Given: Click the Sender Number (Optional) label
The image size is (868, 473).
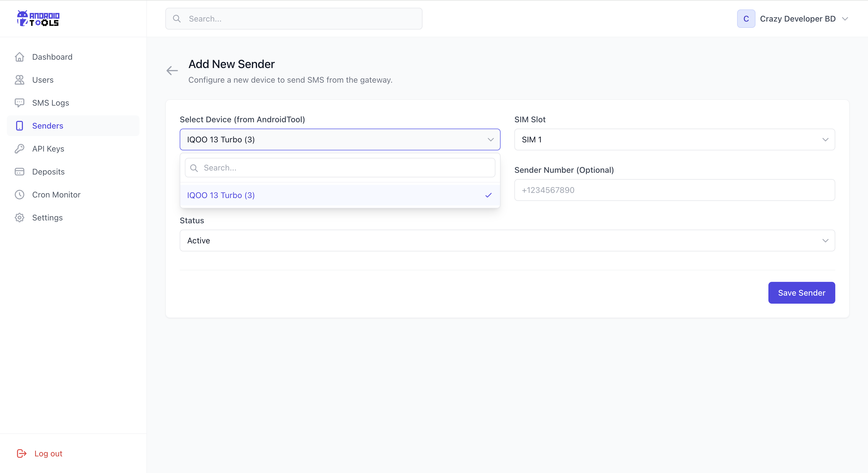Looking at the screenshot, I should coord(564,170).
